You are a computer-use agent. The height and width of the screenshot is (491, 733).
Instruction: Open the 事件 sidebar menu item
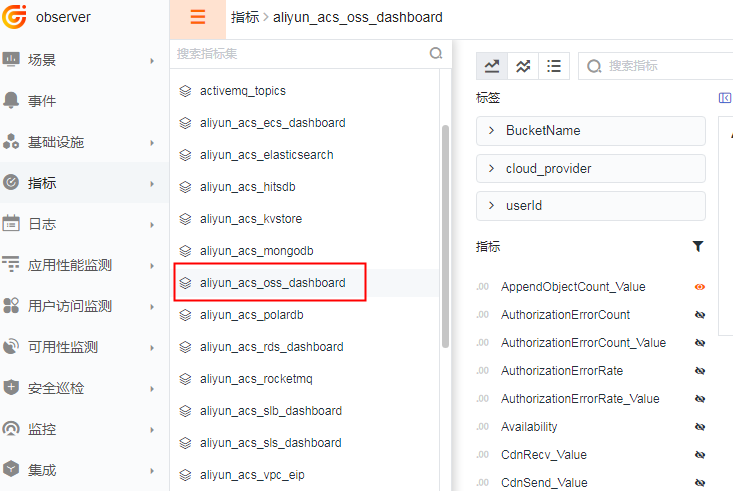tap(84, 101)
